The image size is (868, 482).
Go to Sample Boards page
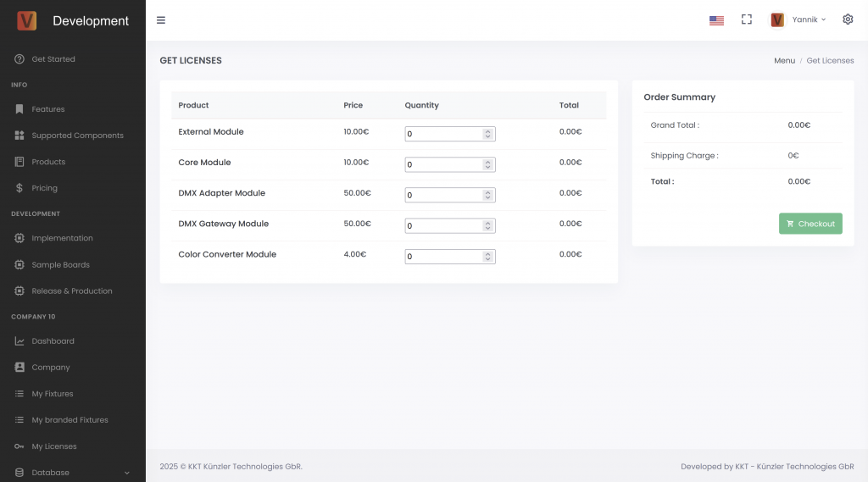[60, 265]
